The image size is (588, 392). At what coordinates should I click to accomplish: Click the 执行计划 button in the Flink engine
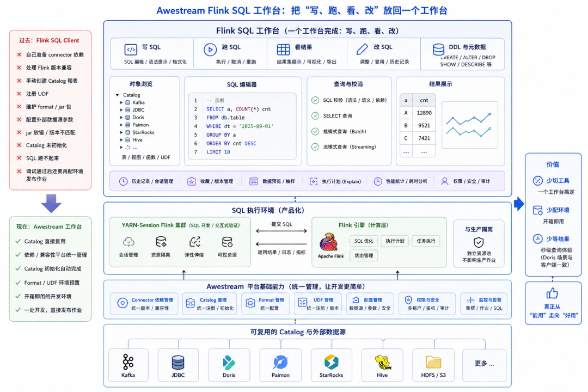[395, 241]
